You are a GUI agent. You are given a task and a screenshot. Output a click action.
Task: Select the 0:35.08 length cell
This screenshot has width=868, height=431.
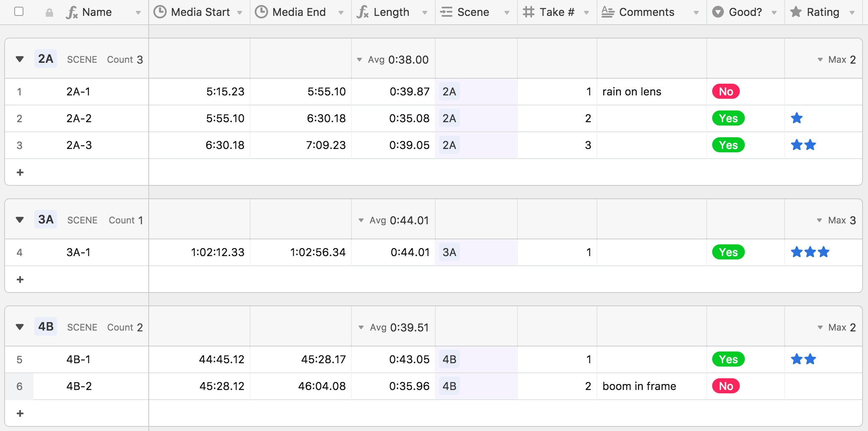pyautogui.click(x=393, y=118)
